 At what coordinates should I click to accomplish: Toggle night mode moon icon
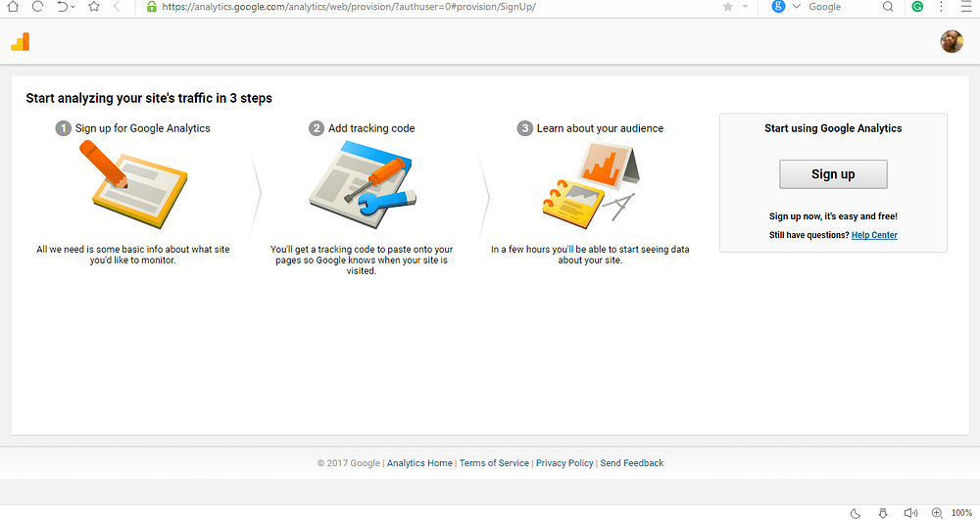click(x=856, y=513)
